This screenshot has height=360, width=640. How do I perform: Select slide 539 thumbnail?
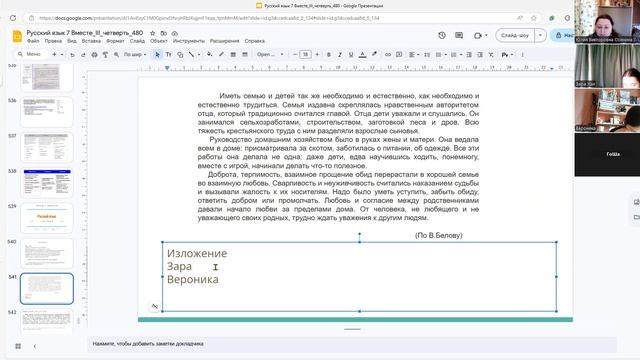(47, 218)
